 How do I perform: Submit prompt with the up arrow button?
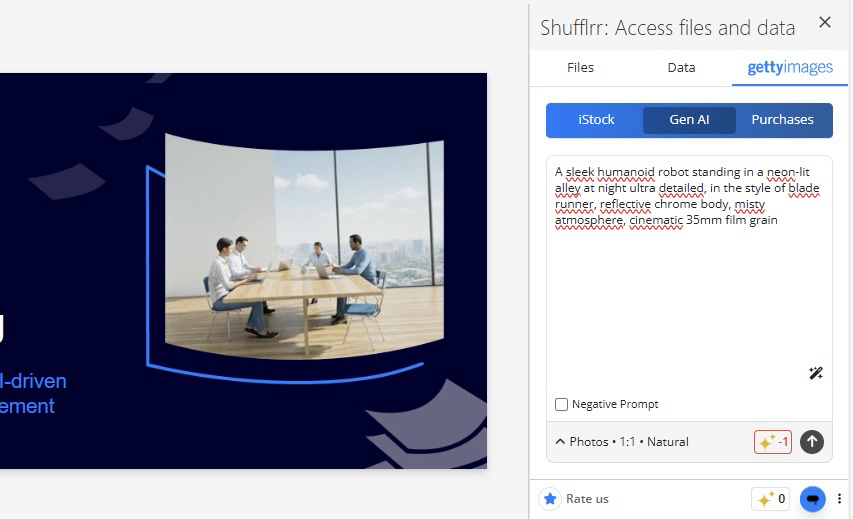(812, 442)
